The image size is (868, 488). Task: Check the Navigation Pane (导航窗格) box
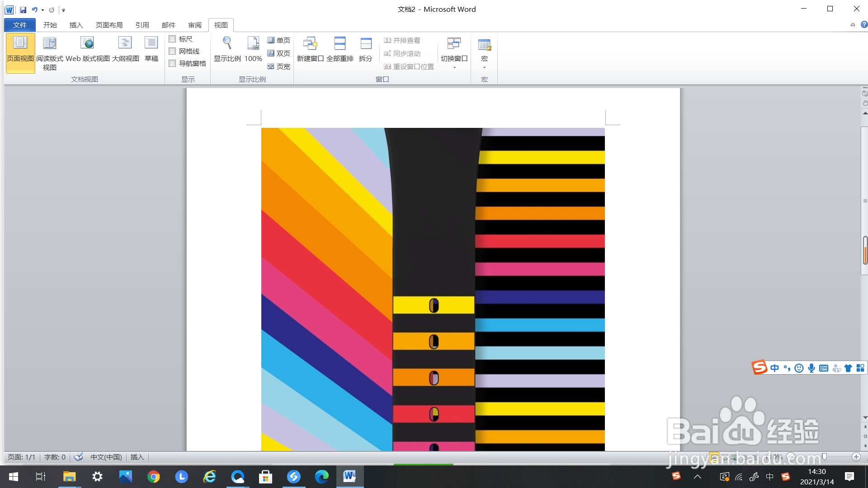172,64
